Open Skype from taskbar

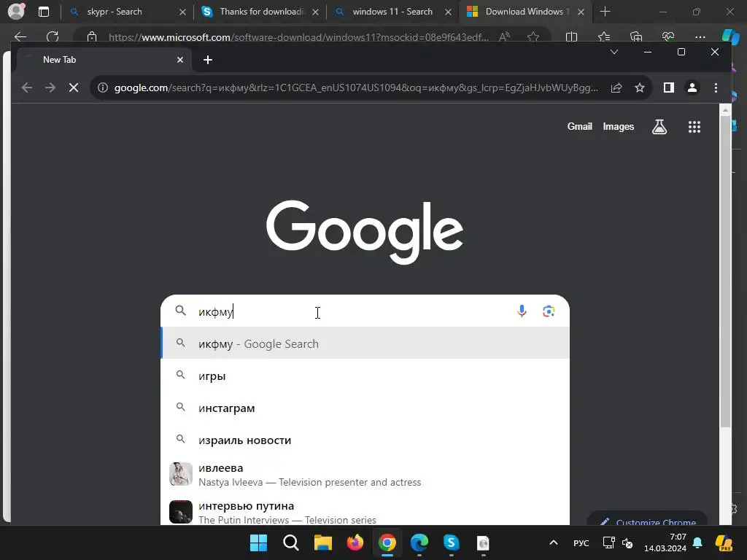[x=451, y=542]
